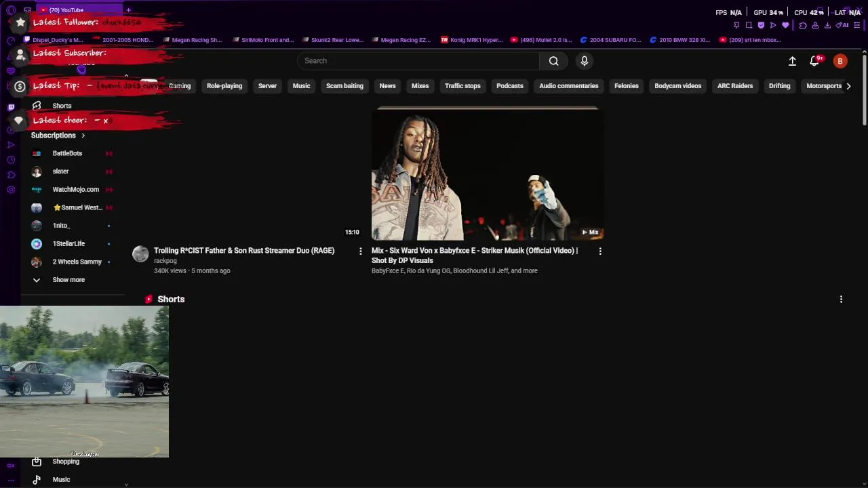The width and height of the screenshot is (868, 488).
Task: Open the account avatar B
Action: [x=840, y=61]
